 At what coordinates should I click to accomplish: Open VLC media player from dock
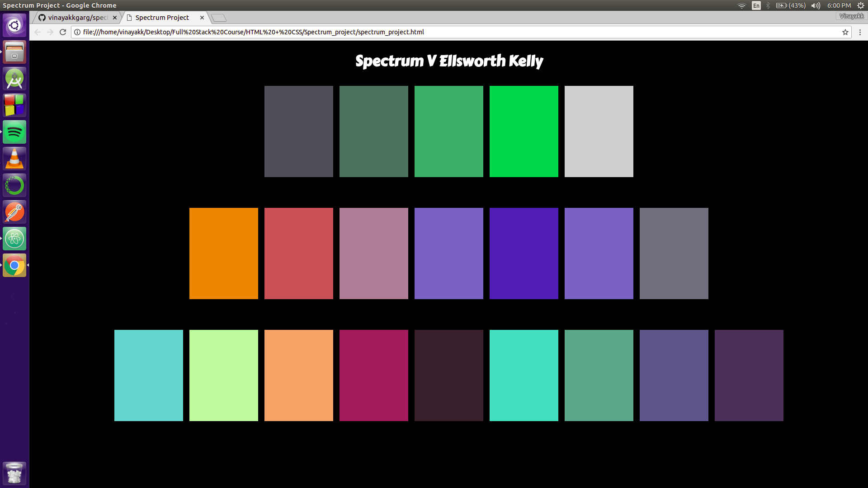point(14,159)
